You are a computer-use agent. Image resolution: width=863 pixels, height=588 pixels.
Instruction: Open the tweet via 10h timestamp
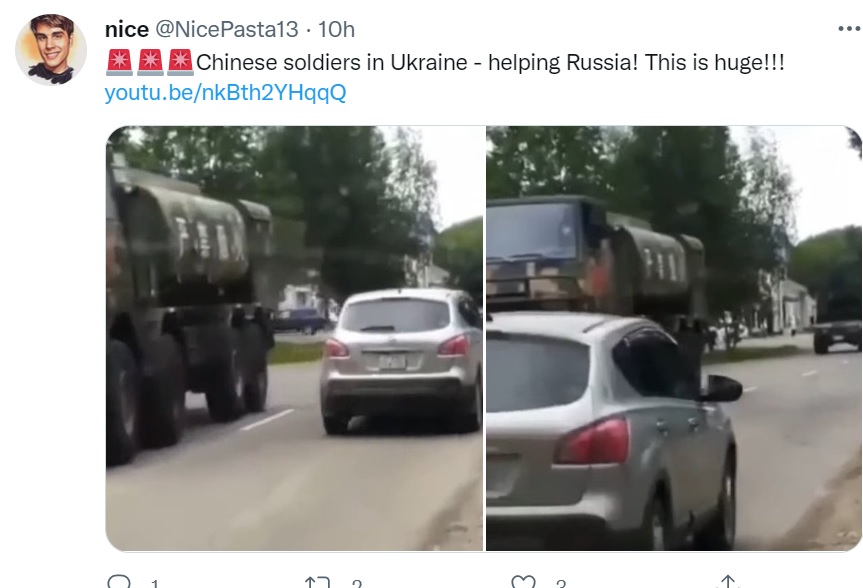point(336,29)
